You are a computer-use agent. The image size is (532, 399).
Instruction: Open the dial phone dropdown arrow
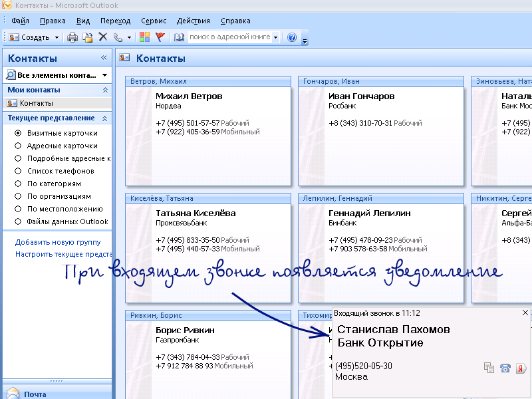pyautogui.click(x=129, y=37)
